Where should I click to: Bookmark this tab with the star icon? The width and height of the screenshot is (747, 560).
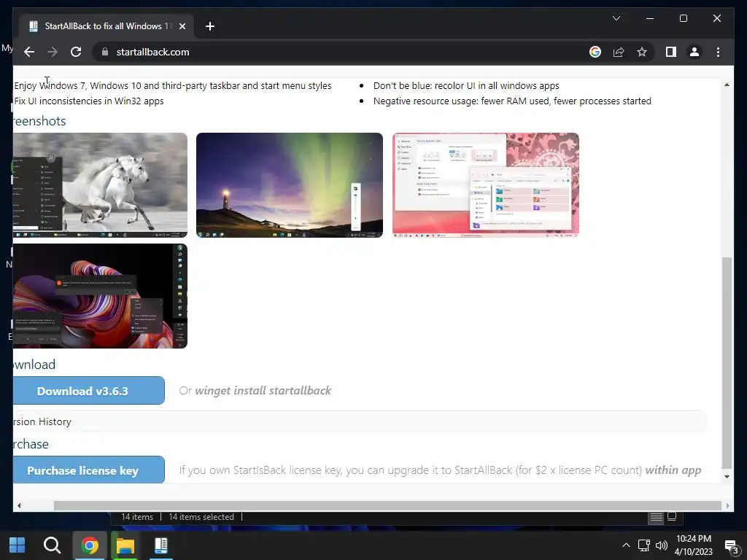tap(642, 52)
